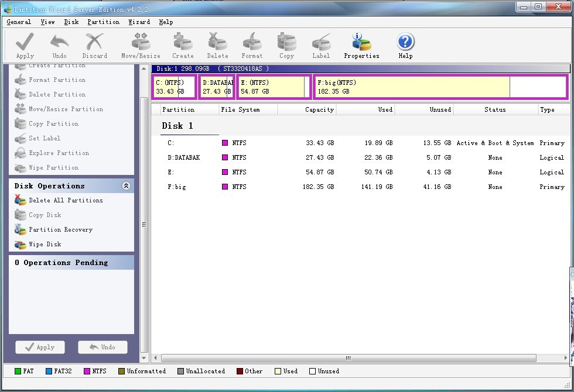Open the Wizard menu
Screen dimensions: 574x392
tap(139, 22)
